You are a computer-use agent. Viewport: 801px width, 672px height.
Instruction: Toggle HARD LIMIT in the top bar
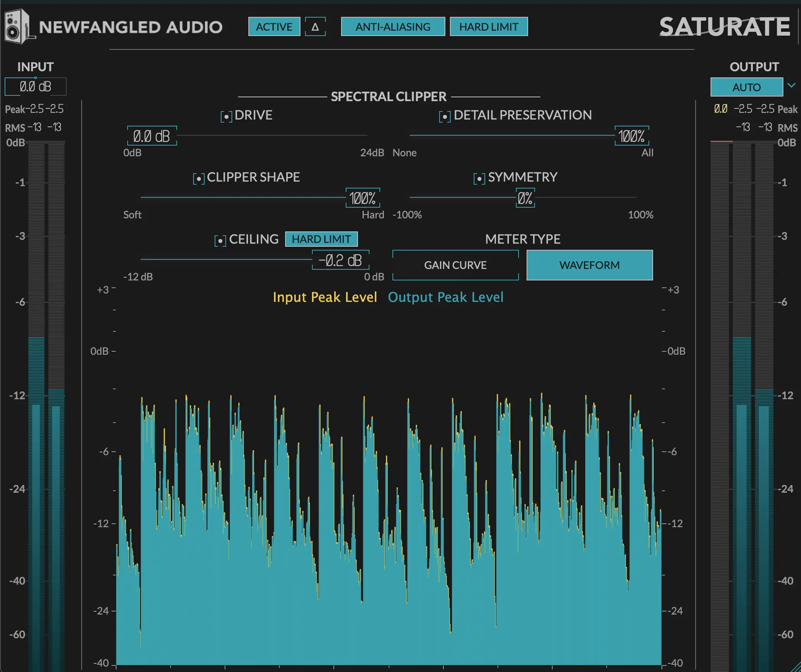tap(489, 27)
